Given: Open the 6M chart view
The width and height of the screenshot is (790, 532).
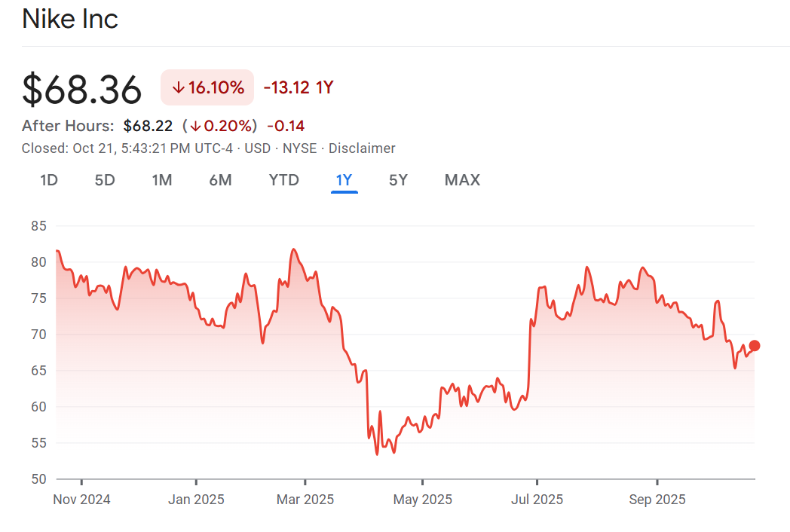Looking at the screenshot, I should click(220, 180).
